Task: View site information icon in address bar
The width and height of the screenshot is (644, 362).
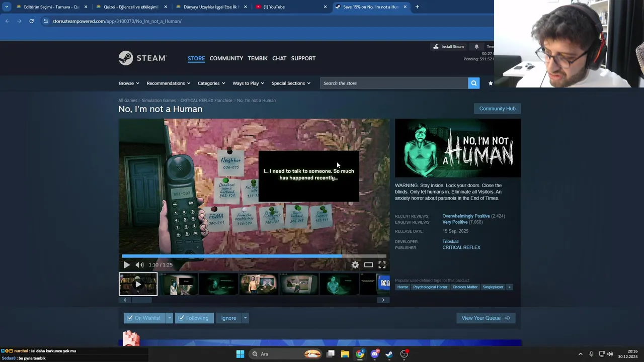Action: 46,21
